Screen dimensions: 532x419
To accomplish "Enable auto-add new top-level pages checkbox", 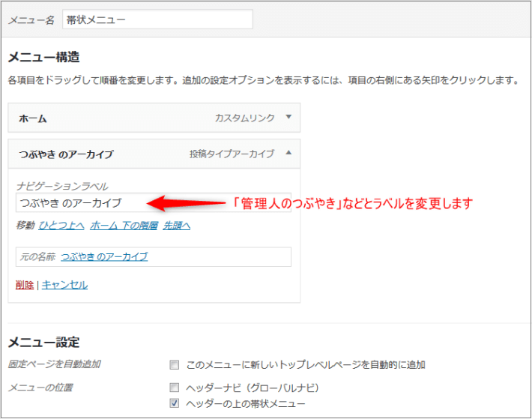I will (x=175, y=365).
